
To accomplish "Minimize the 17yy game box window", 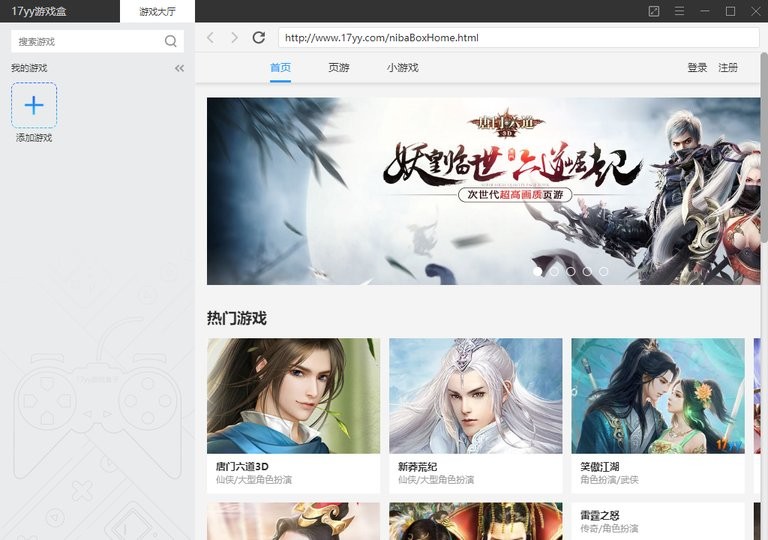I will coord(705,11).
